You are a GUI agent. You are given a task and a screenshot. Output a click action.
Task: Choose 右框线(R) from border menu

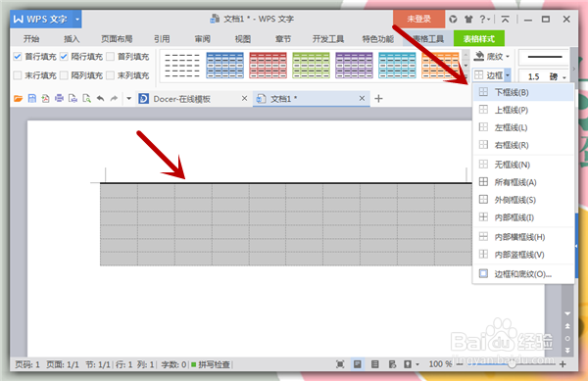click(523, 145)
